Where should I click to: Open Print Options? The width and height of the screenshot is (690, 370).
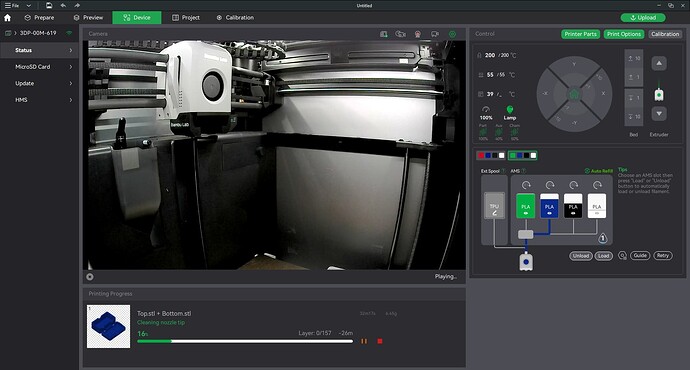[x=624, y=34]
